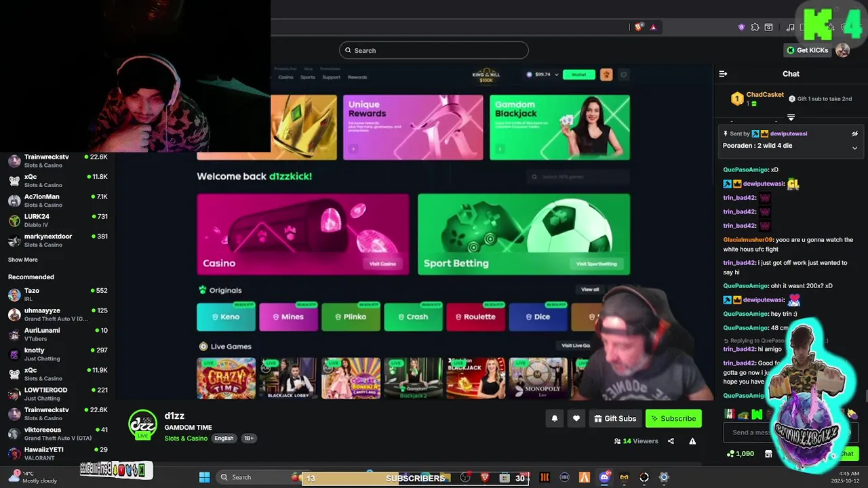Click the Casino banner in Gamdom
Viewport: 868px width, 488px height.
coord(303,235)
